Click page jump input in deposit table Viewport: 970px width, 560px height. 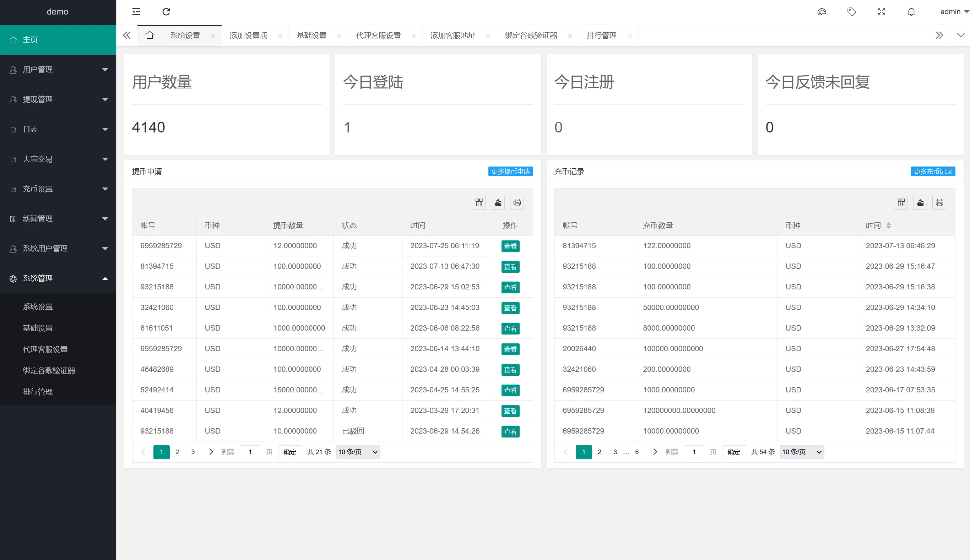(x=694, y=452)
